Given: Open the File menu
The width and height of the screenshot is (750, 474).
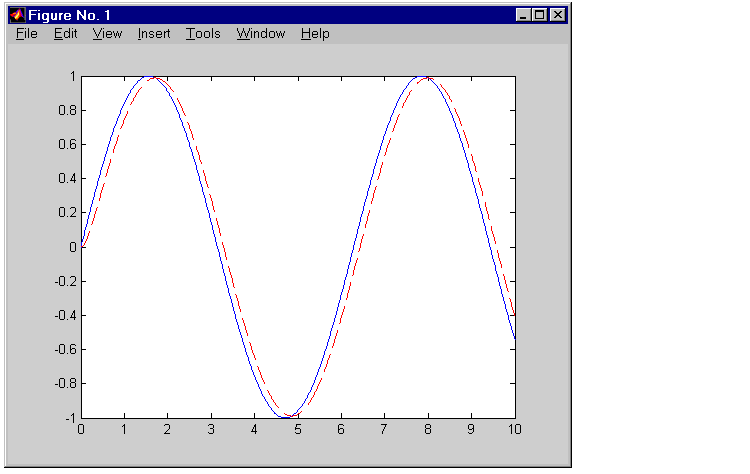Looking at the screenshot, I should coord(26,34).
